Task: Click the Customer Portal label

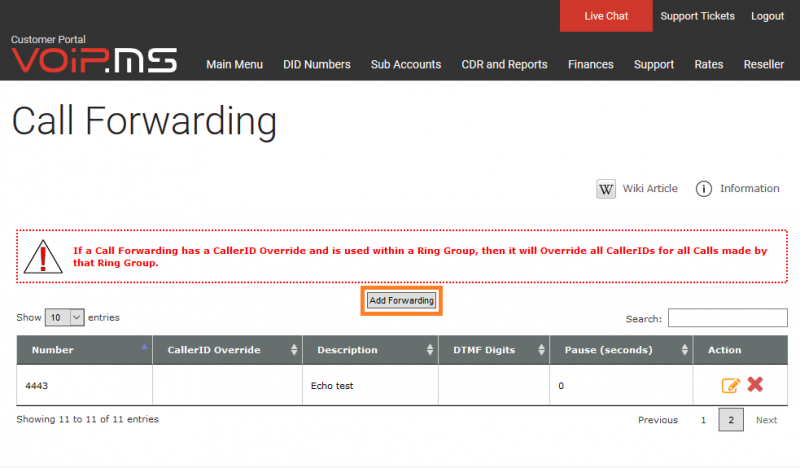Action: click(x=48, y=39)
